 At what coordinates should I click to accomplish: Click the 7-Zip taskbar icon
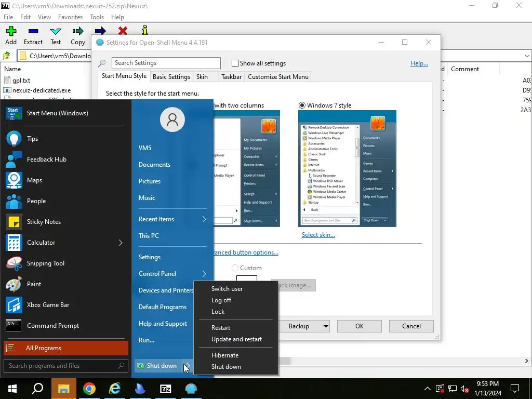point(166,389)
